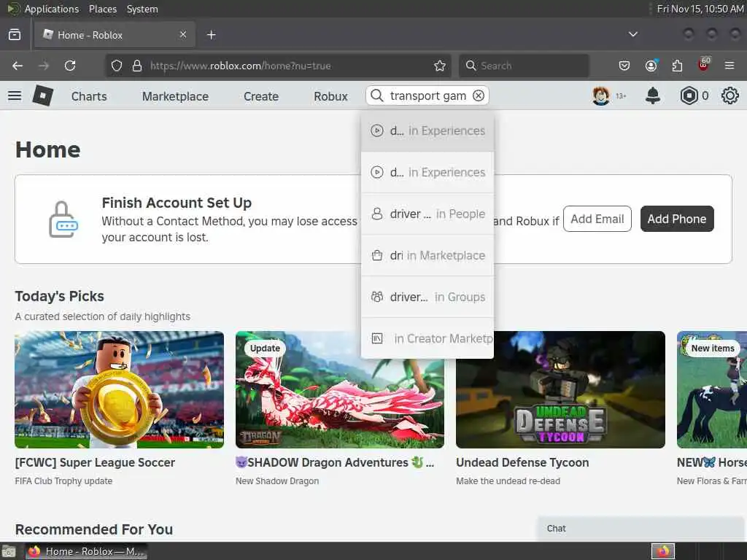
Task: Click the show desktop taskbar icon
Action: (x=9, y=552)
